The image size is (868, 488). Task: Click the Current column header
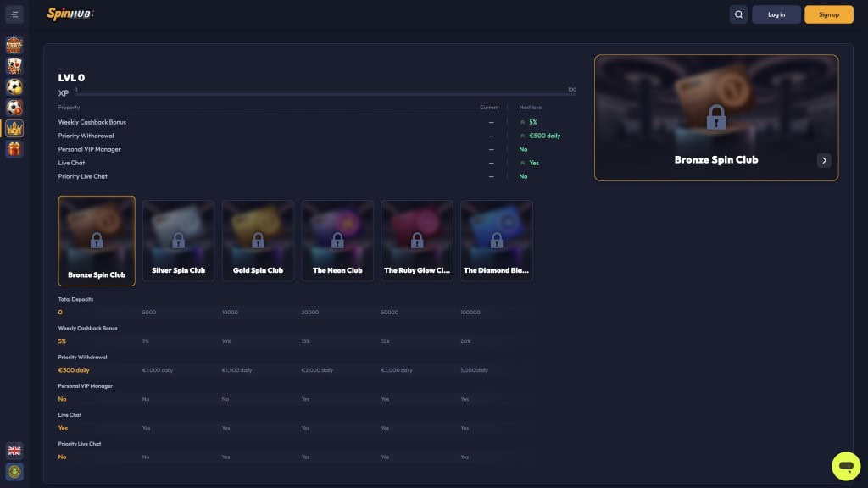[489, 108]
